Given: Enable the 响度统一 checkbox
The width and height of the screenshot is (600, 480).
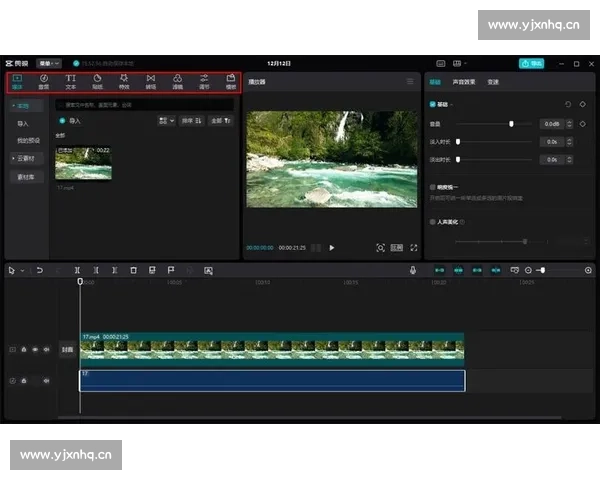Looking at the screenshot, I should tap(432, 187).
